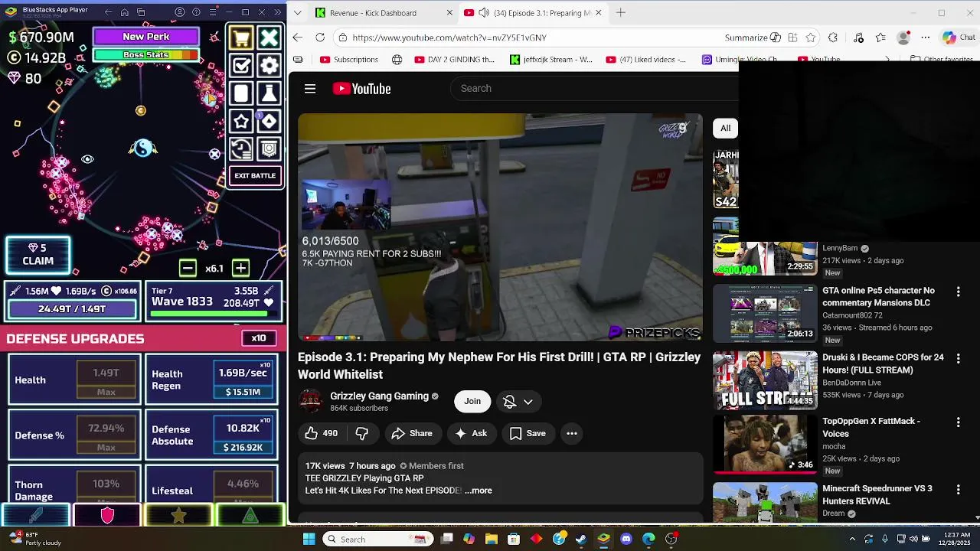Open Windows Start menu

pos(309,539)
